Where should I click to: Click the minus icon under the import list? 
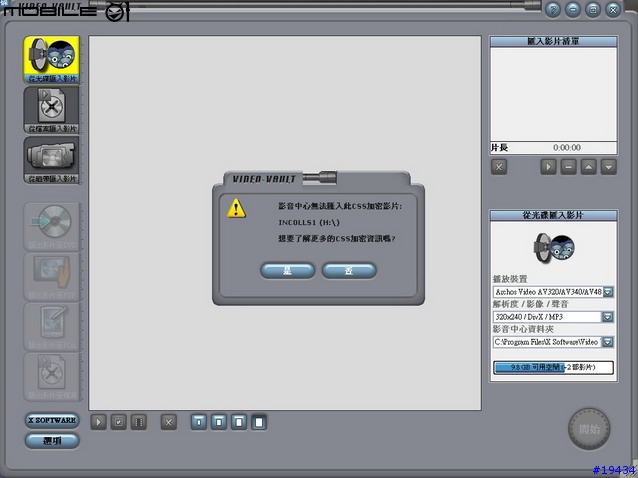[568, 167]
